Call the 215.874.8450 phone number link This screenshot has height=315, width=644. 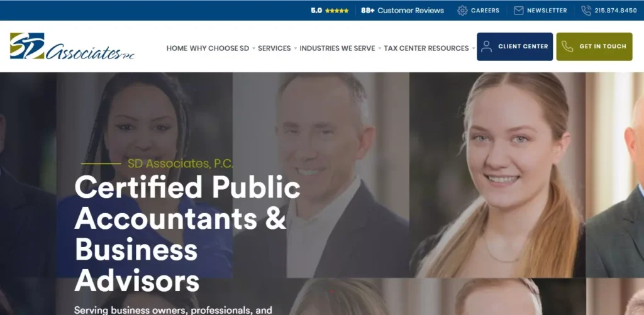pyautogui.click(x=616, y=11)
